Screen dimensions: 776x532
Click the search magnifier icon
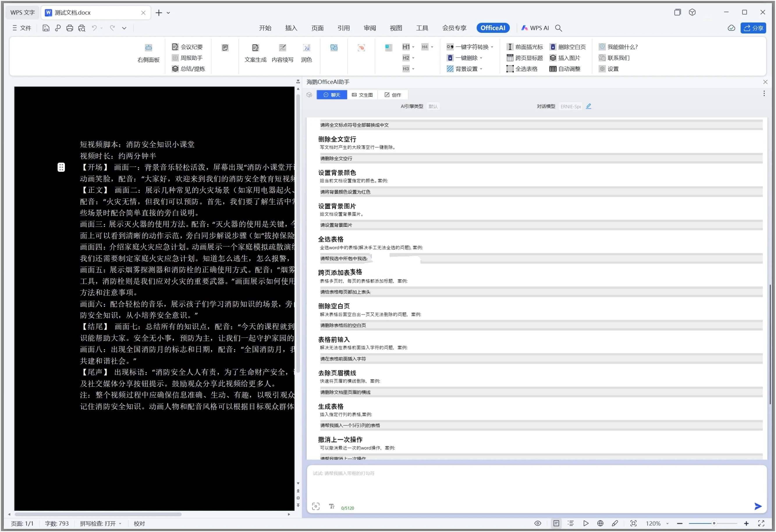coord(558,28)
